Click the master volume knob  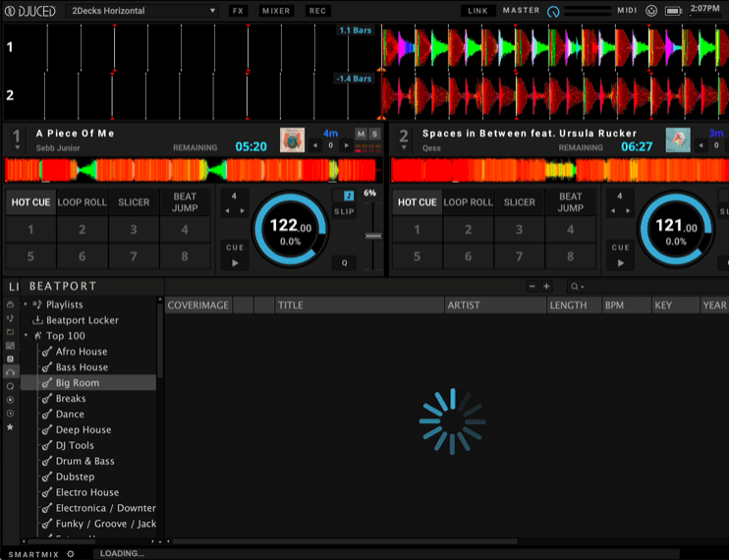tap(553, 12)
